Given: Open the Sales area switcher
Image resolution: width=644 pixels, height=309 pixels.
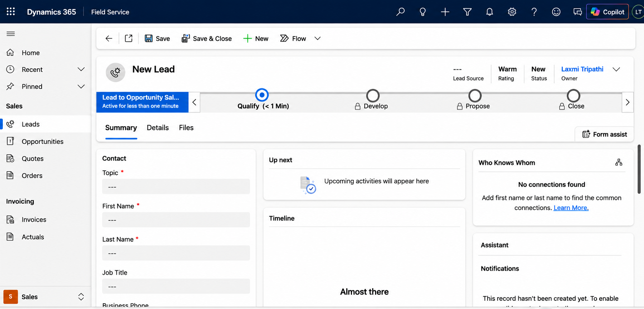Looking at the screenshot, I should pos(46,297).
